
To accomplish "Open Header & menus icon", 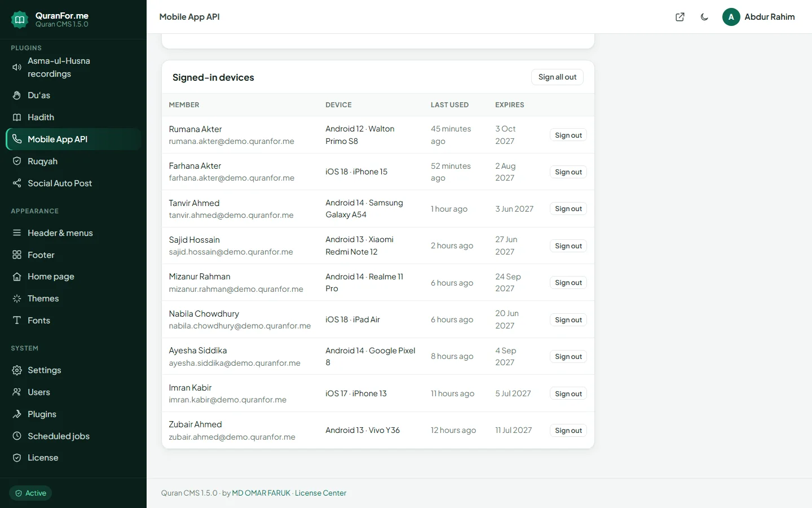I will point(17,233).
